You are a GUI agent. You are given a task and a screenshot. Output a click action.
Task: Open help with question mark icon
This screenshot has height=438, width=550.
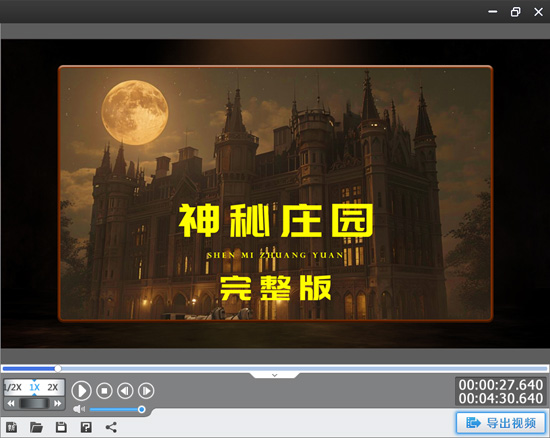(x=86, y=427)
